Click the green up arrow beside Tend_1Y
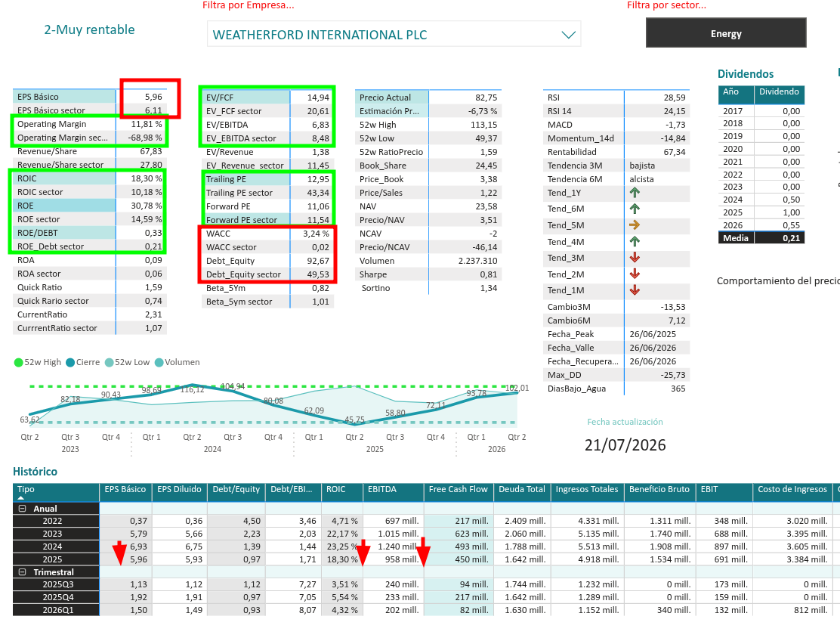Viewport: 840px width, 641px height. tap(635, 193)
